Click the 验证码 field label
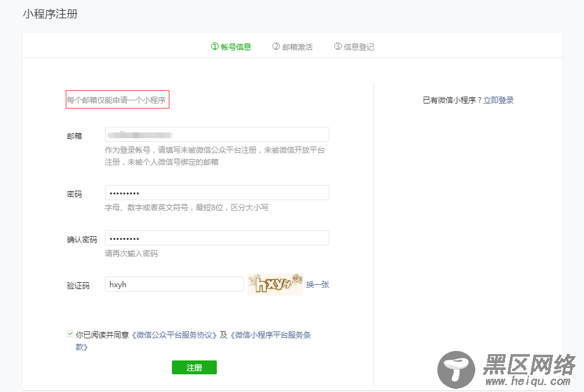 click(78, 285)
